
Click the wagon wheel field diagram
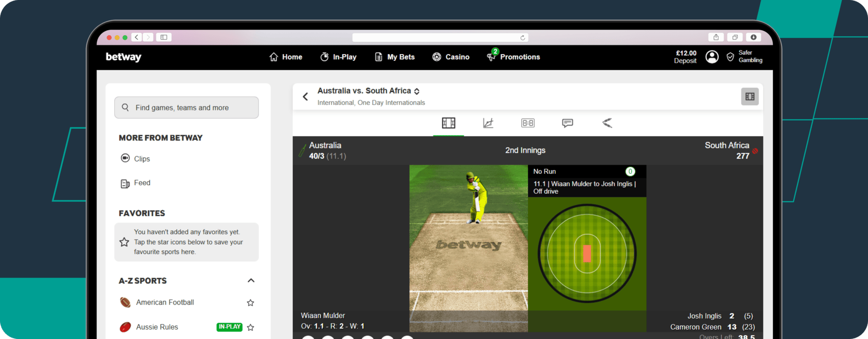587,253
